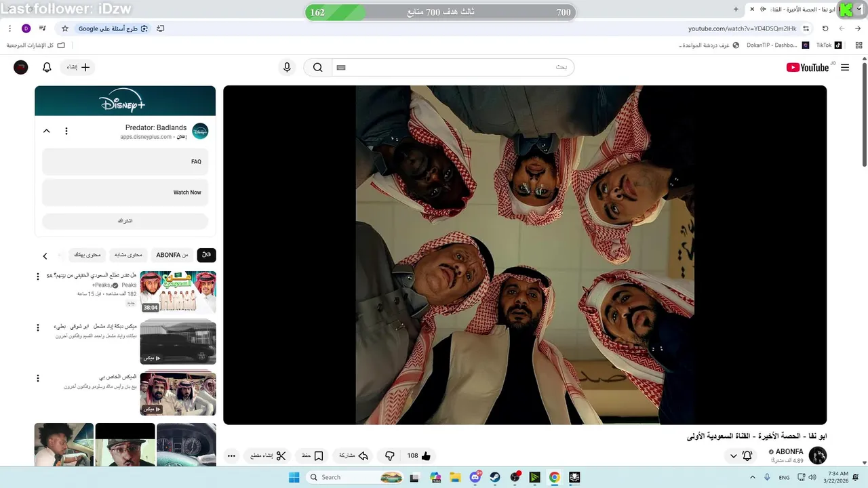Open the 38:04 Peaks video thumbnail
This screenshot has height=488, width=868.
coord(178,292)
